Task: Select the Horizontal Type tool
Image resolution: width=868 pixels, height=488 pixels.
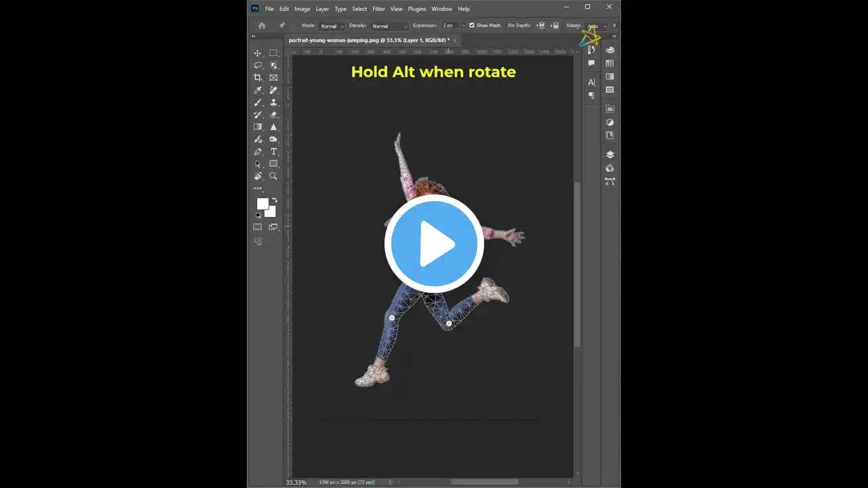Action: click(273, 152)
